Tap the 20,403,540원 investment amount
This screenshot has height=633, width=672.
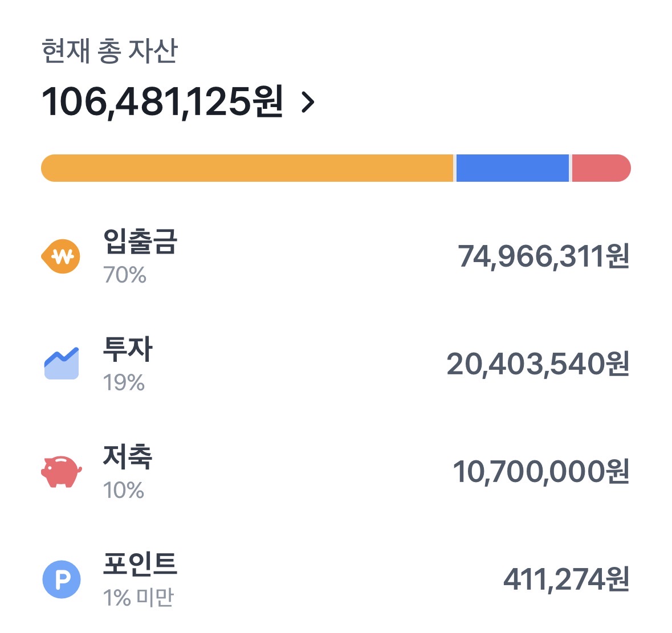click(x=537, y=364)
